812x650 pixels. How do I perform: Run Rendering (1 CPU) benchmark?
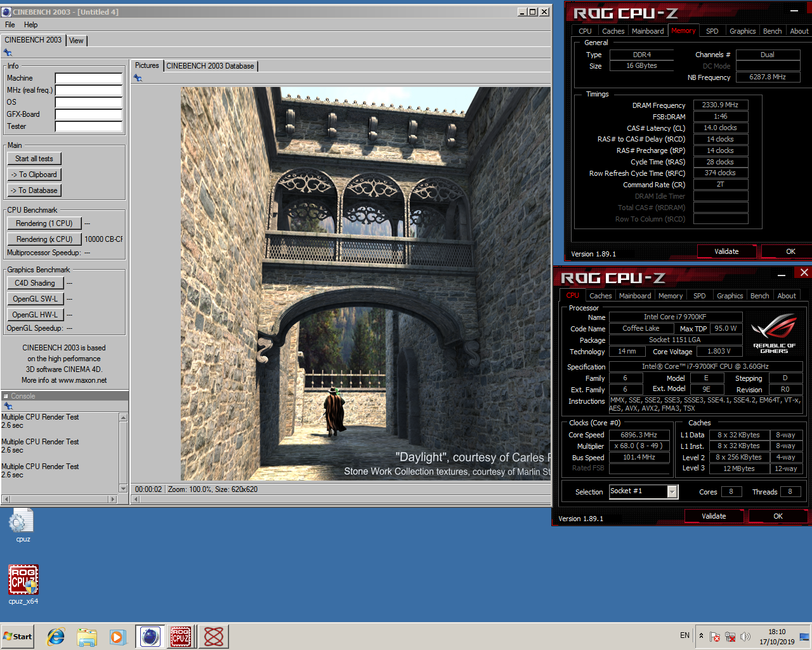(x=44, y=223)
